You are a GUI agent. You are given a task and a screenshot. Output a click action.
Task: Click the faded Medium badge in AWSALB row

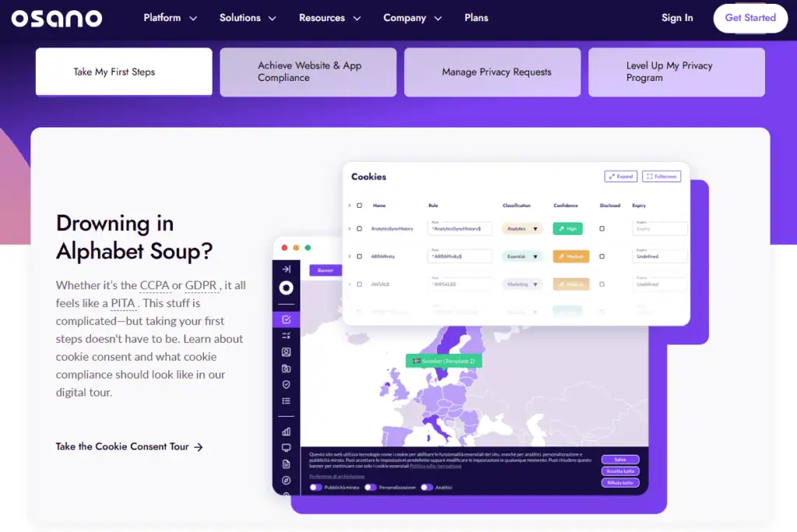571,285
